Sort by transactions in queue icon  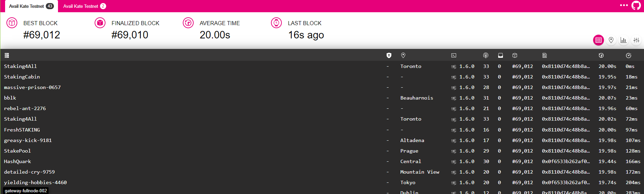click(x=500, y=55)
